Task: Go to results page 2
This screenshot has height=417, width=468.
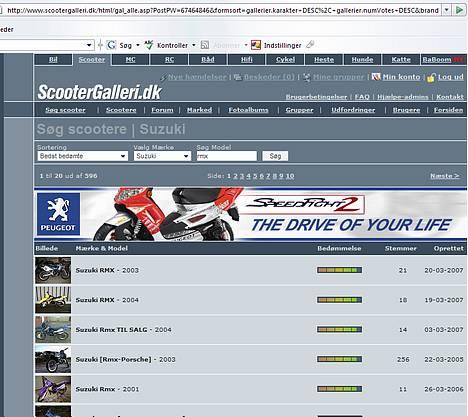Action: (235, 176)
